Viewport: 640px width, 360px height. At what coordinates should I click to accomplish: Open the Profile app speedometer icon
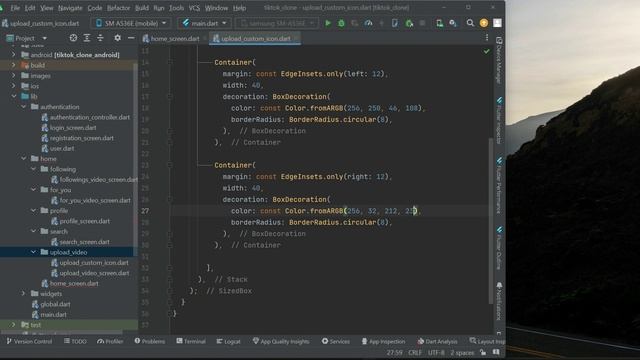368,23
